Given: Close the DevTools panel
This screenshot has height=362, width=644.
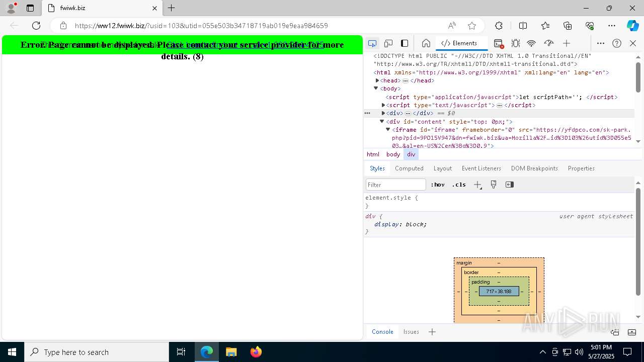Looking at the screenshot, I should click(x=633, y=43).
